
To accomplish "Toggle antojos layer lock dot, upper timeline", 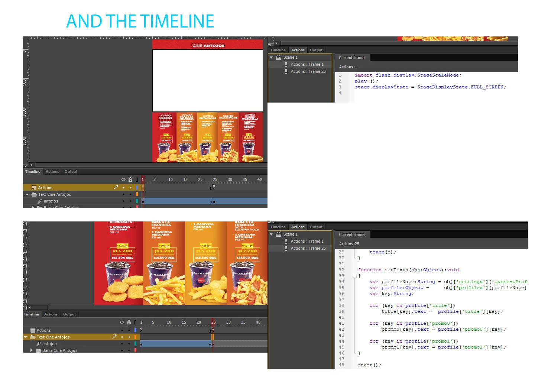I will click(130, 201).
